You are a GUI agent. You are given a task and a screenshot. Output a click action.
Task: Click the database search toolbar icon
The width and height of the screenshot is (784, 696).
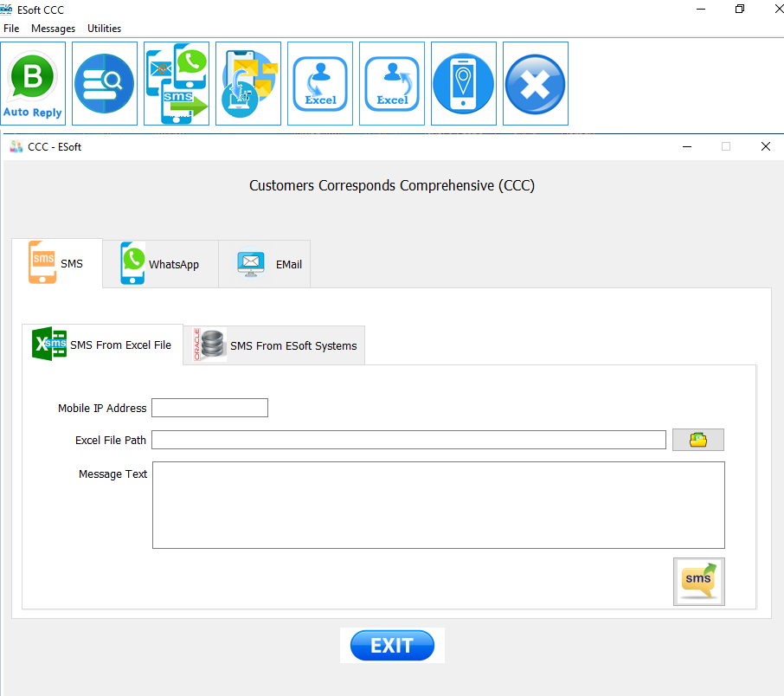click(105, 84)
